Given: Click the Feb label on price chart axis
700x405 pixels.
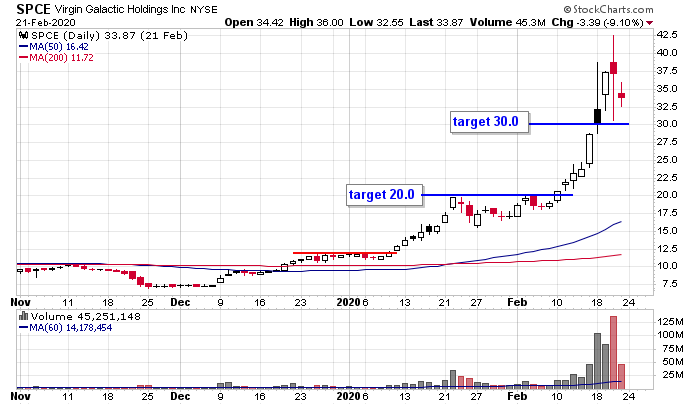Looking at the screenshot, I should (517, 302).
